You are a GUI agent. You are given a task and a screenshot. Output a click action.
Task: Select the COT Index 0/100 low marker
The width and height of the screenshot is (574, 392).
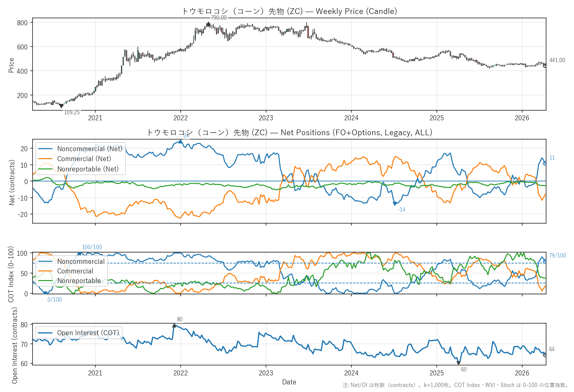coord(46,293)
